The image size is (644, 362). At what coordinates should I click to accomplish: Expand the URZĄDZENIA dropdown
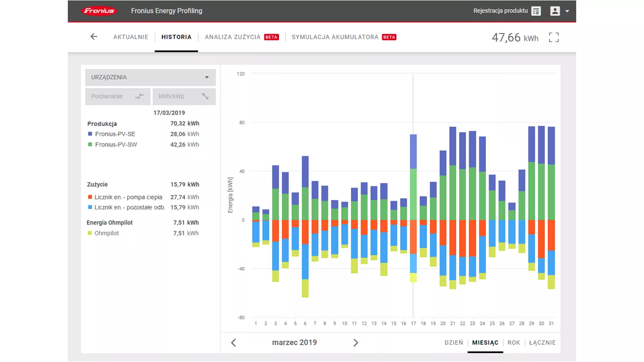151,77
